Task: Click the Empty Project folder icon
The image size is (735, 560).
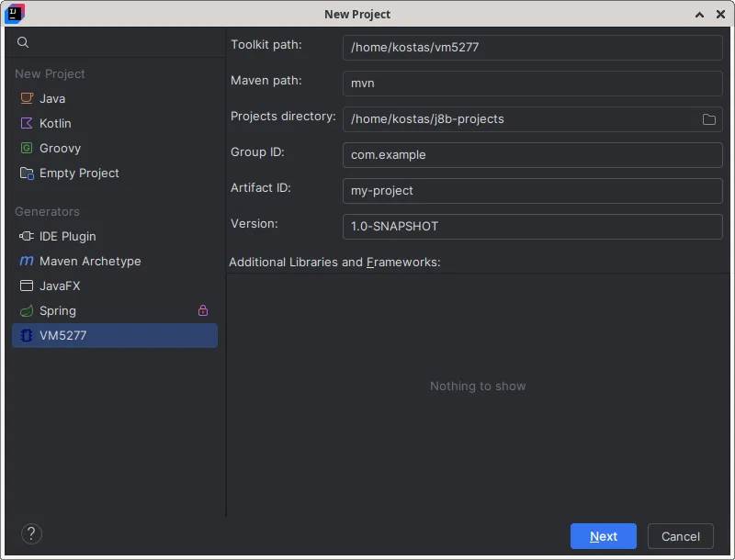Action: [x=27, y=174]
